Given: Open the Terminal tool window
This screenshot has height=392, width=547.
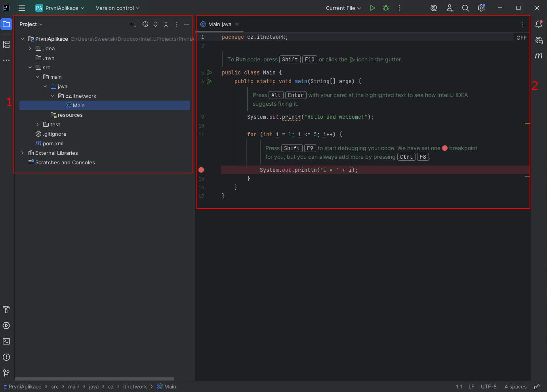Looking at the screenshot, I should point(6,341).
